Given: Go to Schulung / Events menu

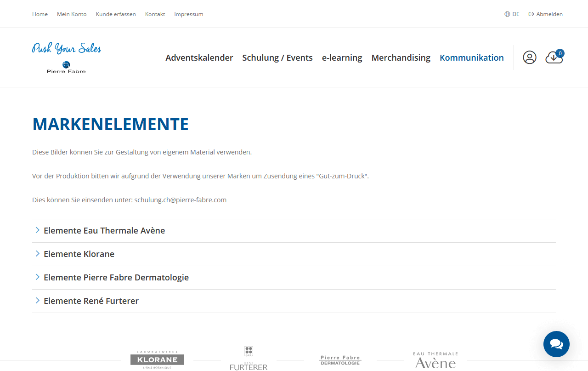Looking at the screenshot, I should 277,58.
